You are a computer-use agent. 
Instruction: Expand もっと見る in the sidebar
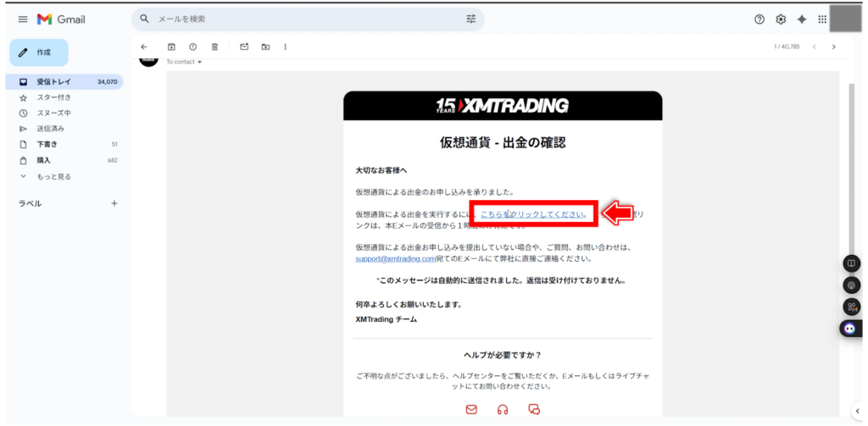click(x=53, y=176)
